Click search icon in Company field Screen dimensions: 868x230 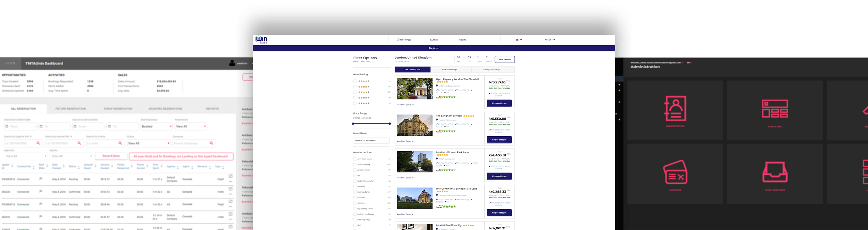pyautogui.click(x=211, y=143)
